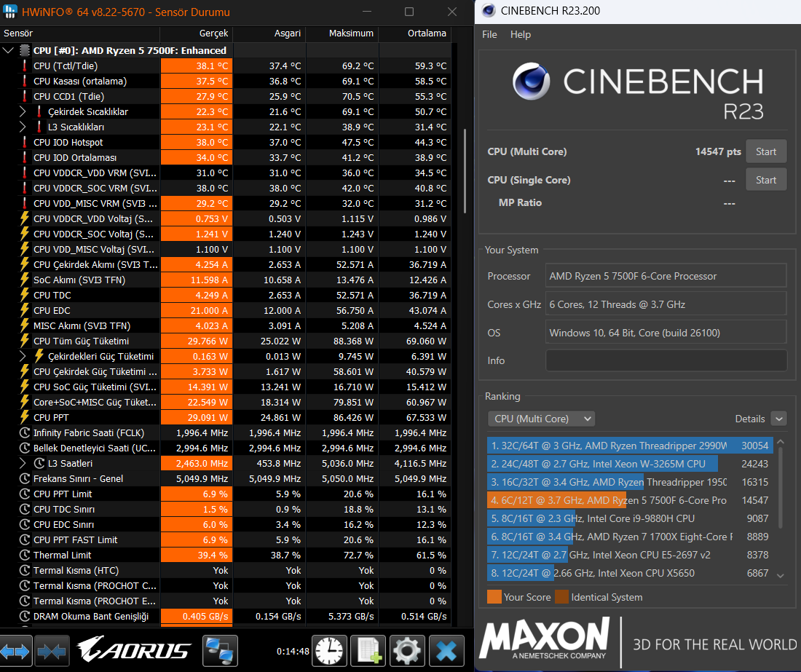Click the CPU chip icon next to Ryzen 5 7500F

tap(25, 50)
